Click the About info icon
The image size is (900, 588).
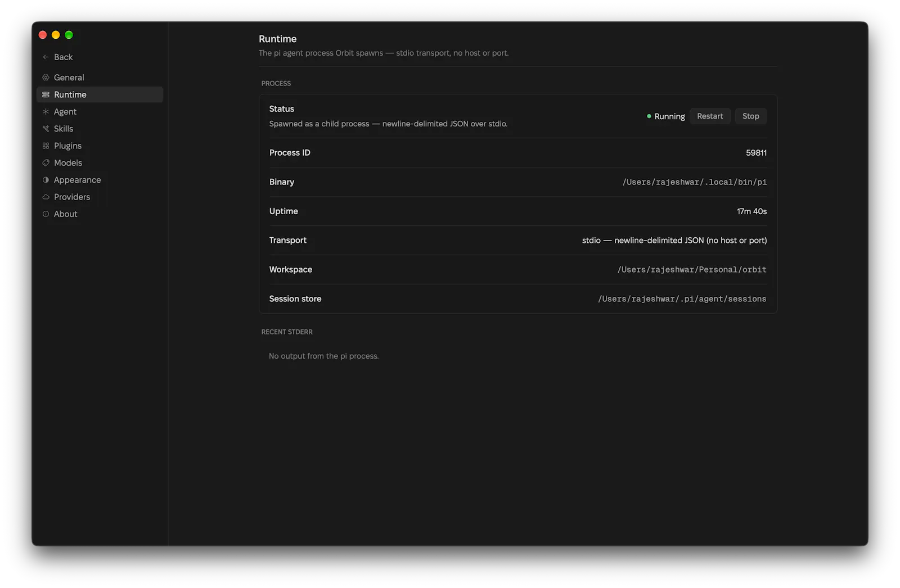[46, 214]
